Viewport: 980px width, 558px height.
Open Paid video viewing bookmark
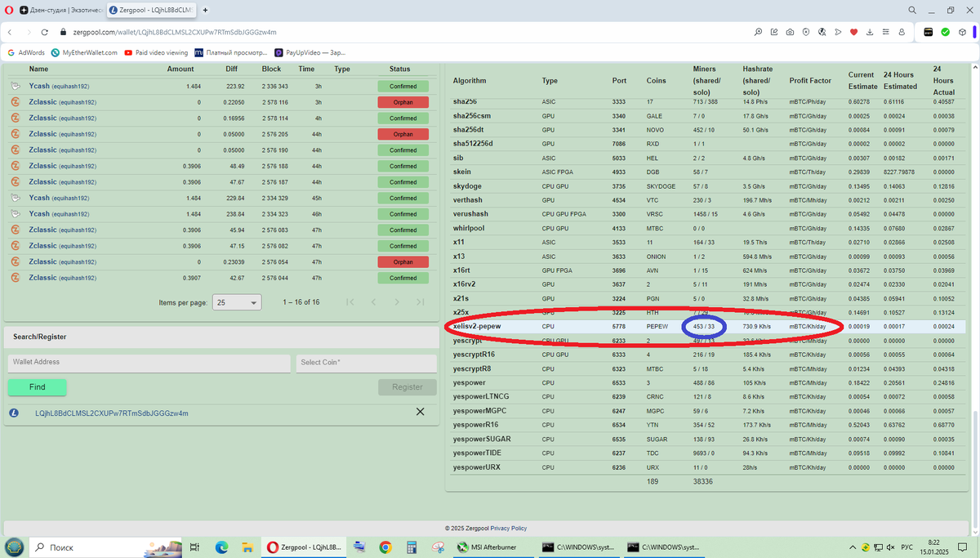click(x=156, y=52)
